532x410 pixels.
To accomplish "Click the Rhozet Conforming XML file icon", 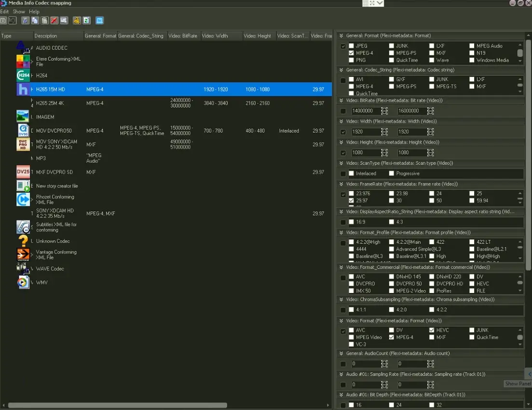I will (23, 199).
